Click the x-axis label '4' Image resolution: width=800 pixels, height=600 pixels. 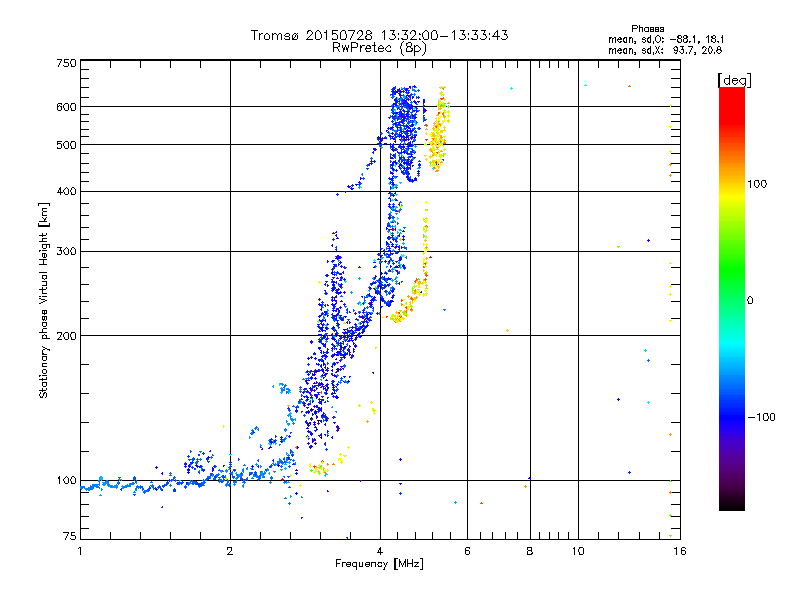point(380,551)
